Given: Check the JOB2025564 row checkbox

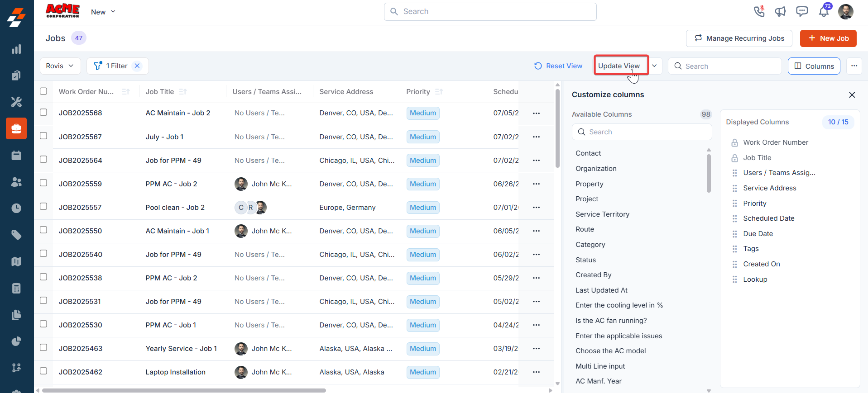Looking at the screenshot, I should pyautogui.click(x=43, y=159).
